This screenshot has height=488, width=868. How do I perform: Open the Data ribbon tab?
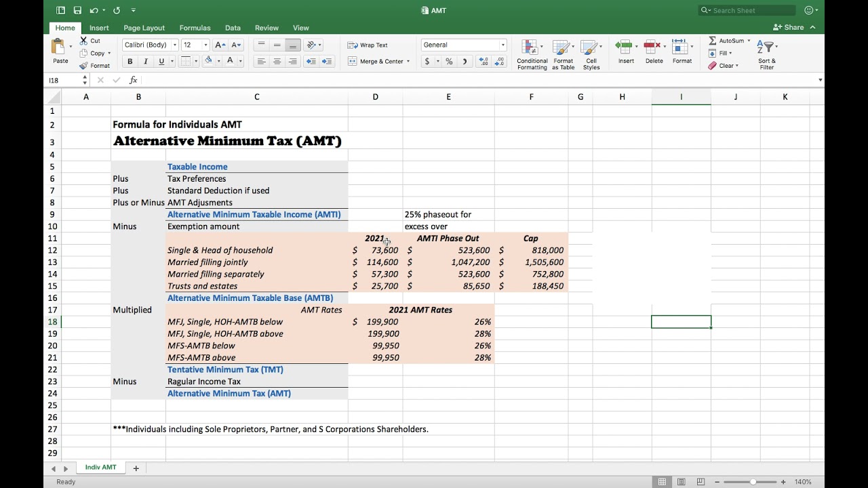point(233,28)
